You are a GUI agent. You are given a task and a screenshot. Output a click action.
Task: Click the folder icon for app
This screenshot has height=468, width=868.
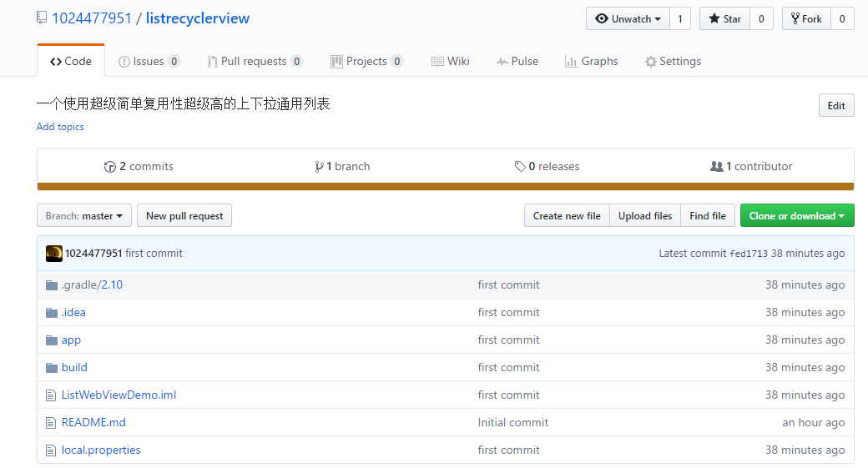(52, 340)
